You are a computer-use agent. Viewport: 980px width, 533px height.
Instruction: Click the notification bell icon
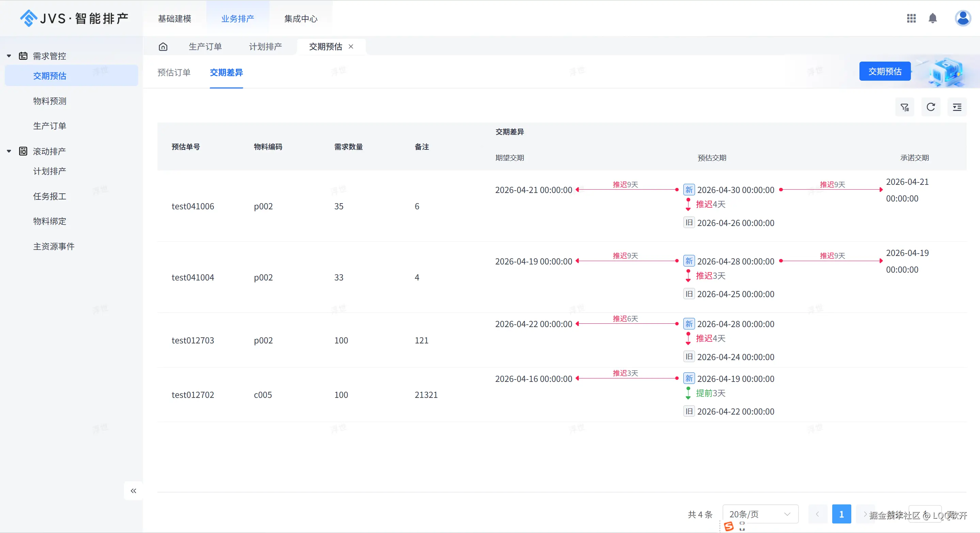tap(932, 18)
